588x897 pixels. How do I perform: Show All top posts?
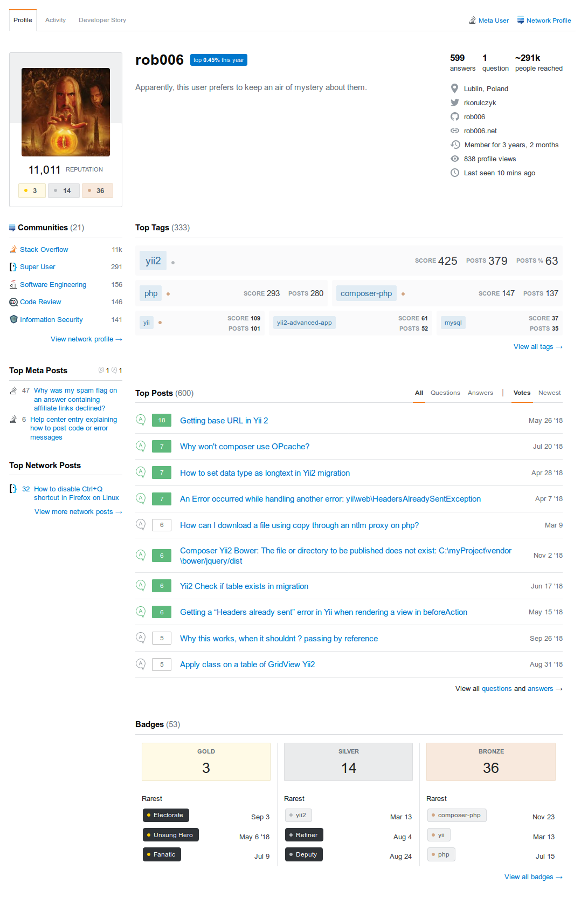(419, 393)
